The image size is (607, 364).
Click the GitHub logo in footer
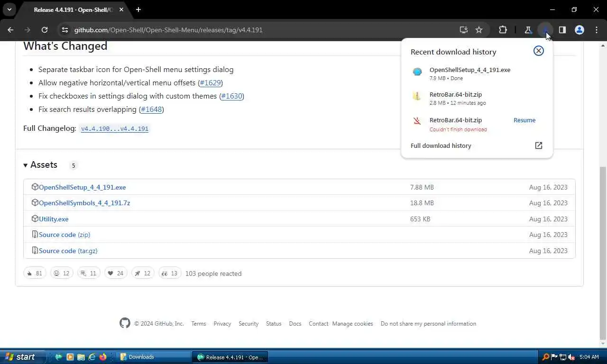(125, 323)
